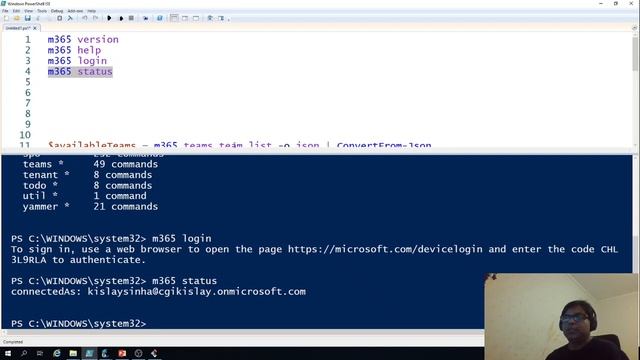640x360 pixels.
Task: Place cursor on 'm365 login' line
Action: tap(77, 61)
